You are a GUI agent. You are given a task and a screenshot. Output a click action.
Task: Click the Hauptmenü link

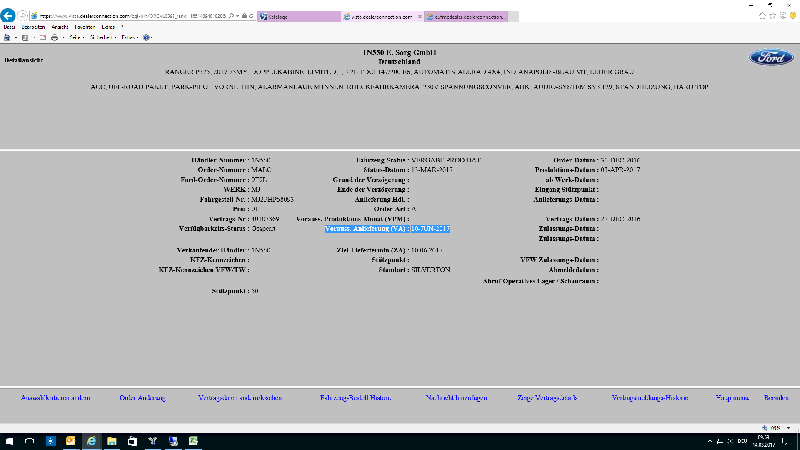click(x=732, y=398)
